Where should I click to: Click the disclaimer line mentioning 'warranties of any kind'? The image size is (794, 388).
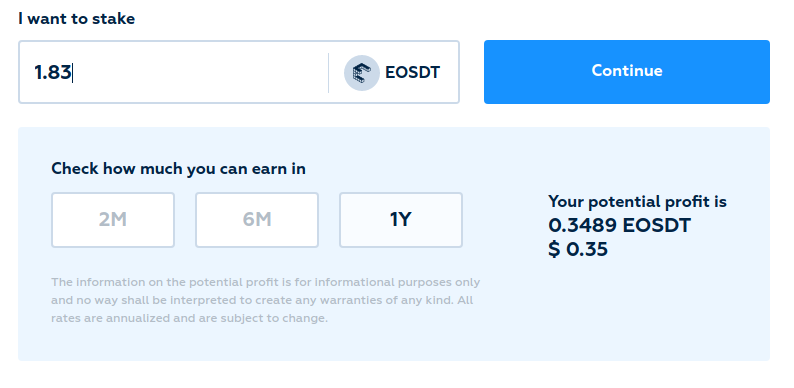click(262, 300)
